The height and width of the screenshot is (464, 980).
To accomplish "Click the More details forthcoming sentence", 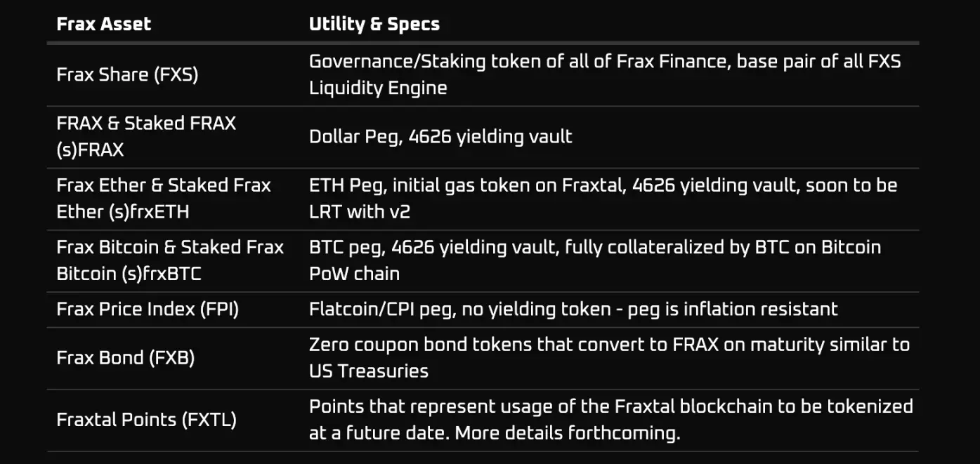I will pyautogui.click(x=568, y=433).
